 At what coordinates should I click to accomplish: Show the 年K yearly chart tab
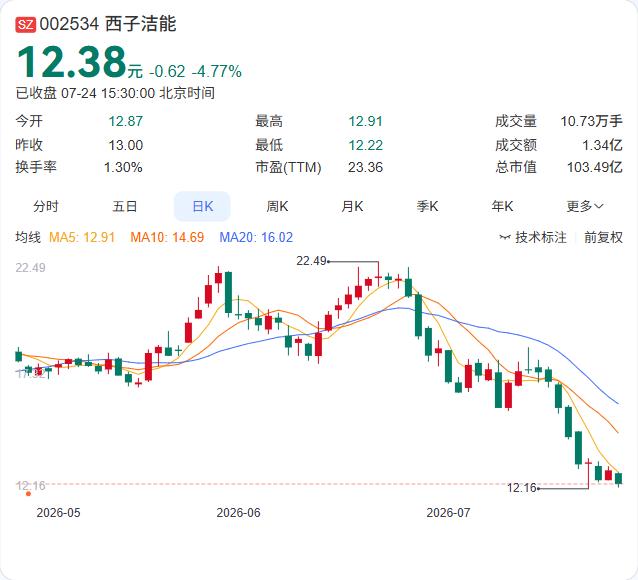[x=503, y=206]
